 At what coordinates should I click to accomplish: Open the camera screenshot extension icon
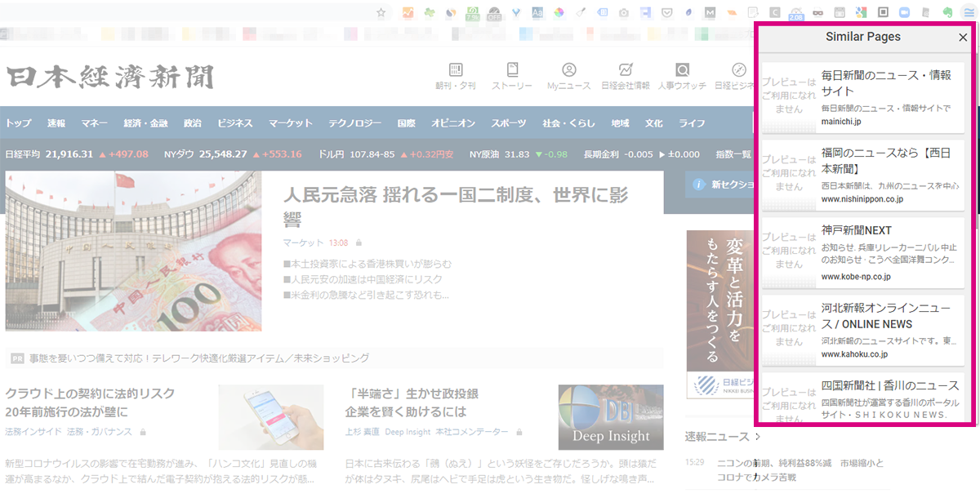(x=623, y=12)
